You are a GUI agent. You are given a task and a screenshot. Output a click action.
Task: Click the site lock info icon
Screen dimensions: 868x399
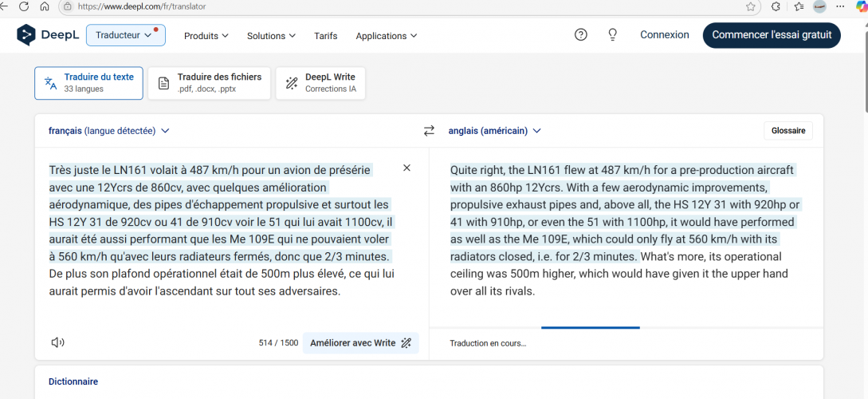click(68, 6)
